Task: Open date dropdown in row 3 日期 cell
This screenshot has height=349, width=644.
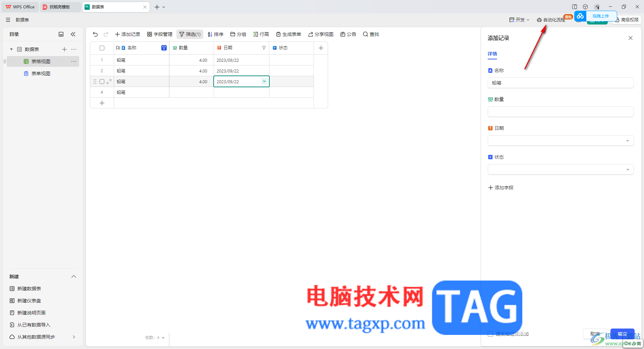Action: tap(264, 82)
